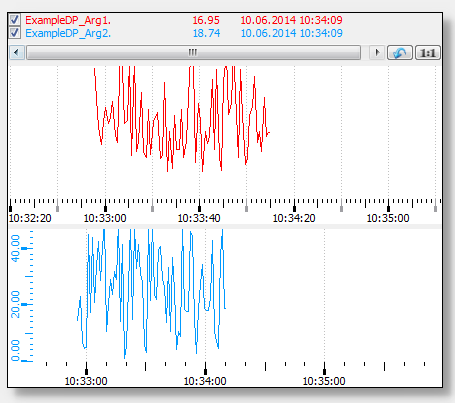Click the right scroll arrow button
This screenshot has height=403, width=455.
pos(377,53)
